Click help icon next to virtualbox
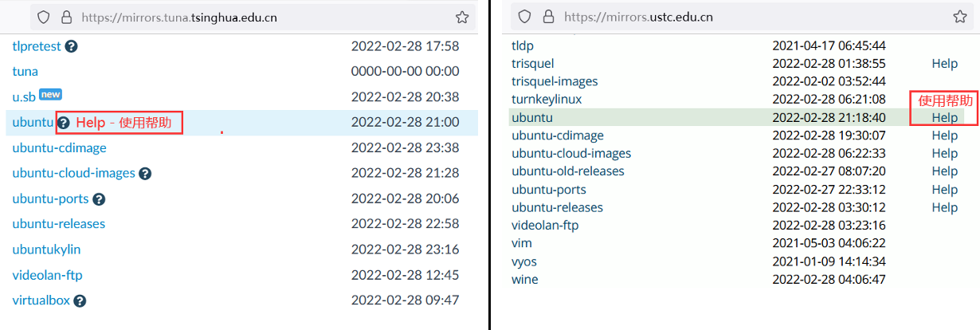The width and height of the screenshot is (980, 330). coord(80,301)
